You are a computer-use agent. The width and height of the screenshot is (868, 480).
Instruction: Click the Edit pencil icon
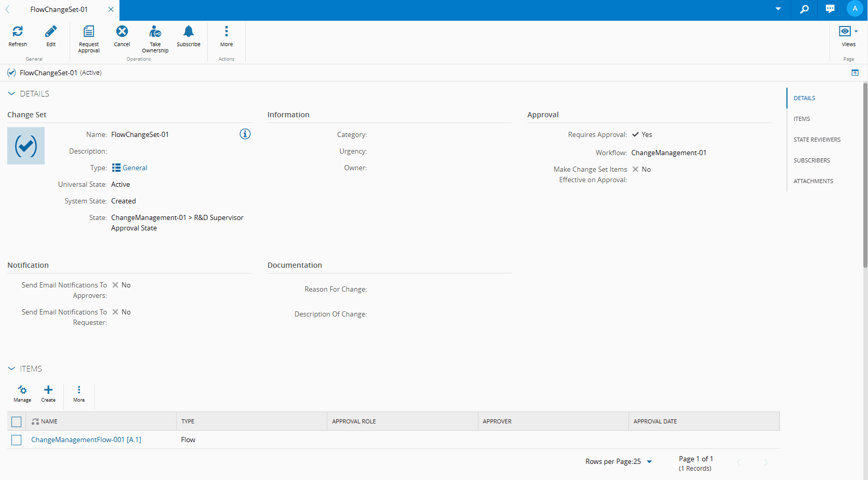click(51, 32)
